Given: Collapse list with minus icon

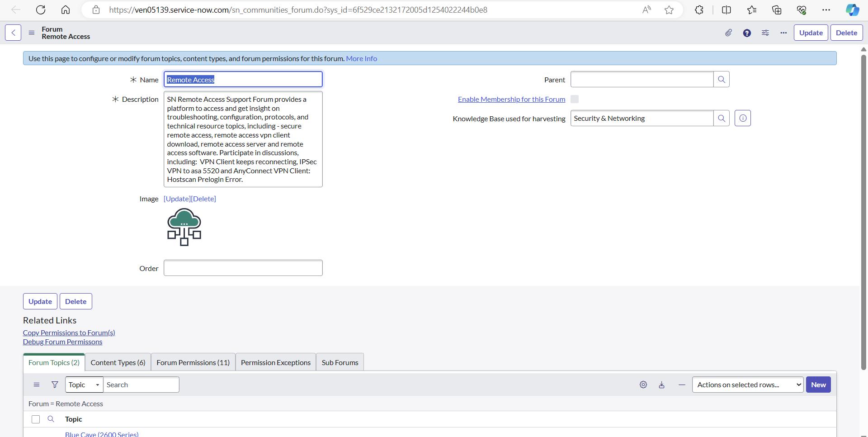Looking at the screenshot, I should [x=682, y=385].
